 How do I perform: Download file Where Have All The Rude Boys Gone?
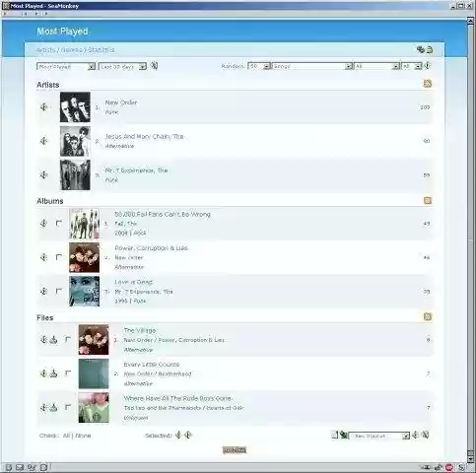[x=53, y=408]
